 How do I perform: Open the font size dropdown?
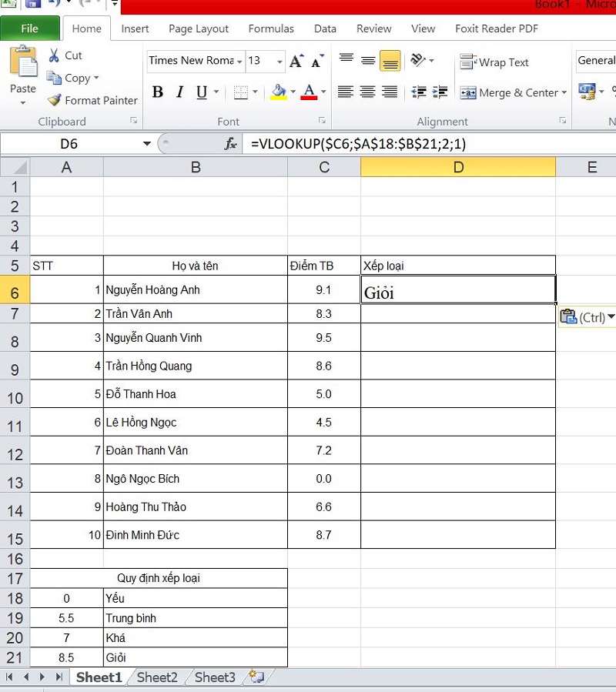click(279, 62)
